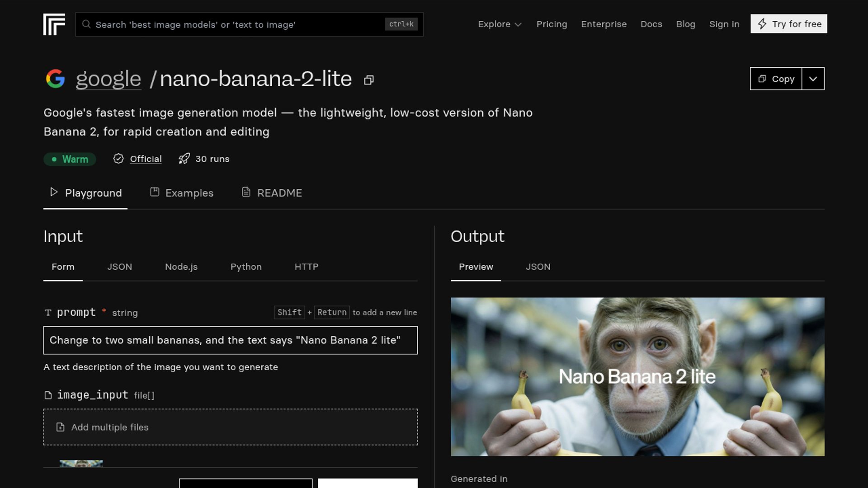Click the Google G logo
This screenshot has width=868, height=488.
point(55,79)
